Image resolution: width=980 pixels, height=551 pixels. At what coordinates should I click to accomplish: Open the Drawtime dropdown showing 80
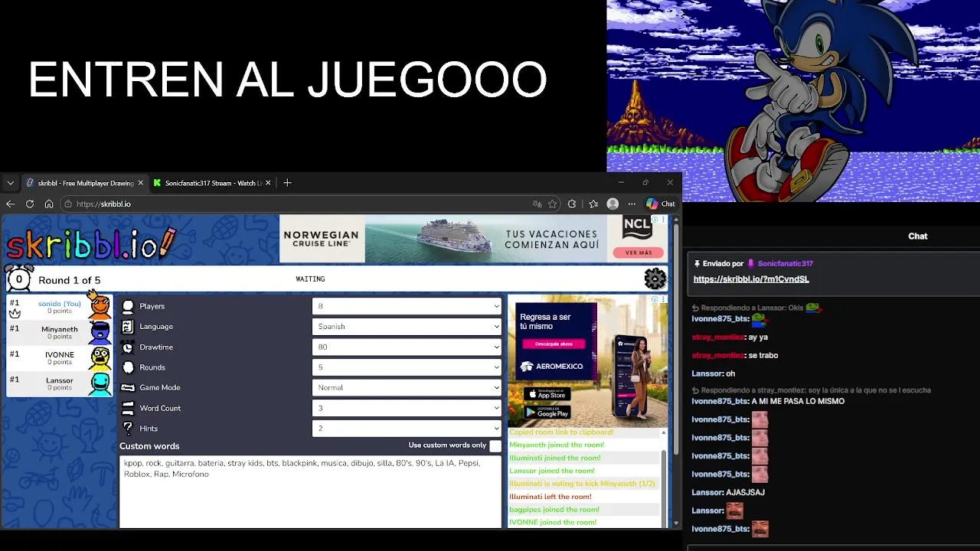click(x=407, y=347)
